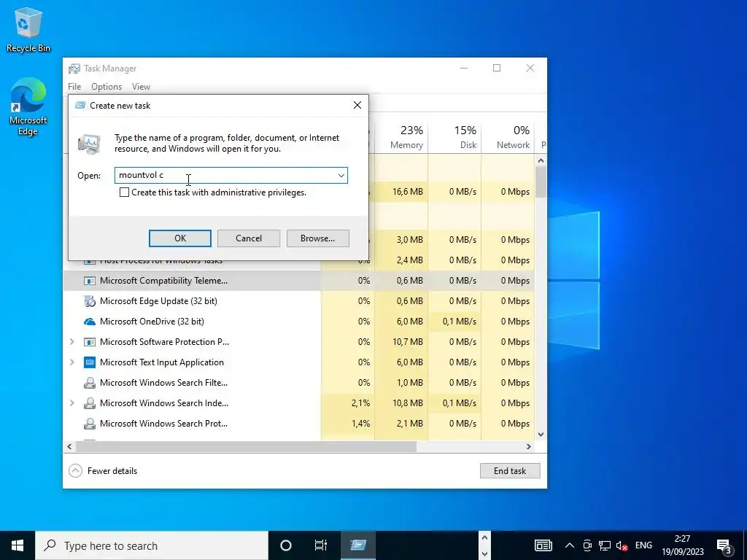Click the process list scroll down arrow
The image size is (747, 560).
tap(541, 435)
